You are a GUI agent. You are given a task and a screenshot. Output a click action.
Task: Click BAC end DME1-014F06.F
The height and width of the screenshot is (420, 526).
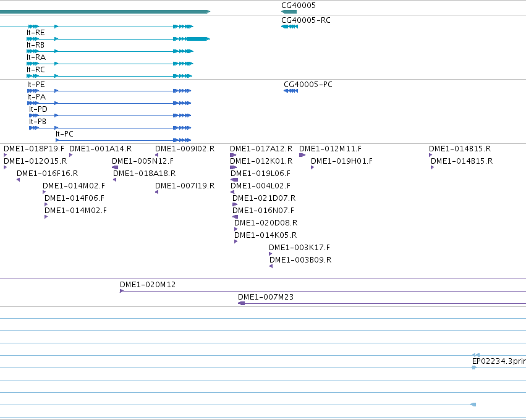[74, 198]
